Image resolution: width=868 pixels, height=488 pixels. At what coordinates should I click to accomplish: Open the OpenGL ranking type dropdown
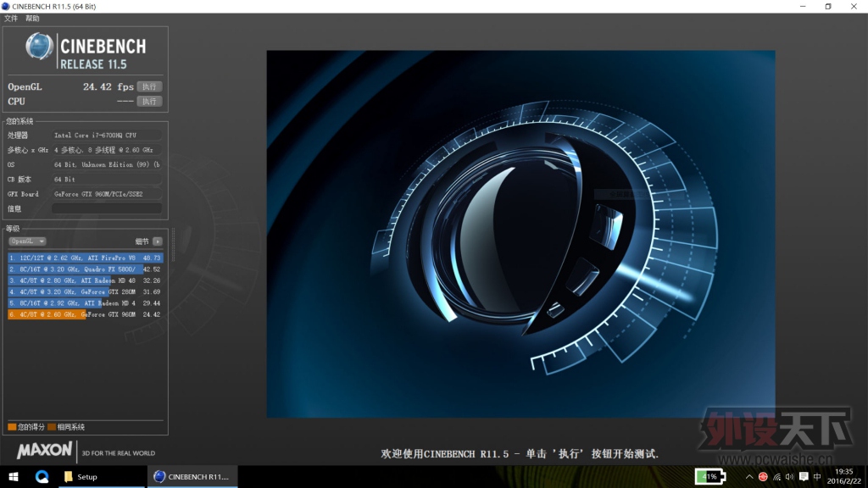[x=27, y=241]
